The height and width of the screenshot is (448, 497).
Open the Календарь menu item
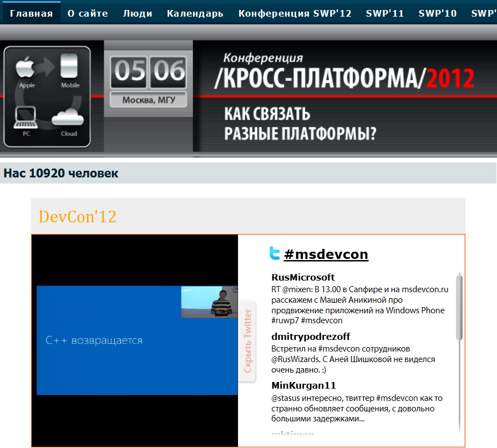pos(195,13)
